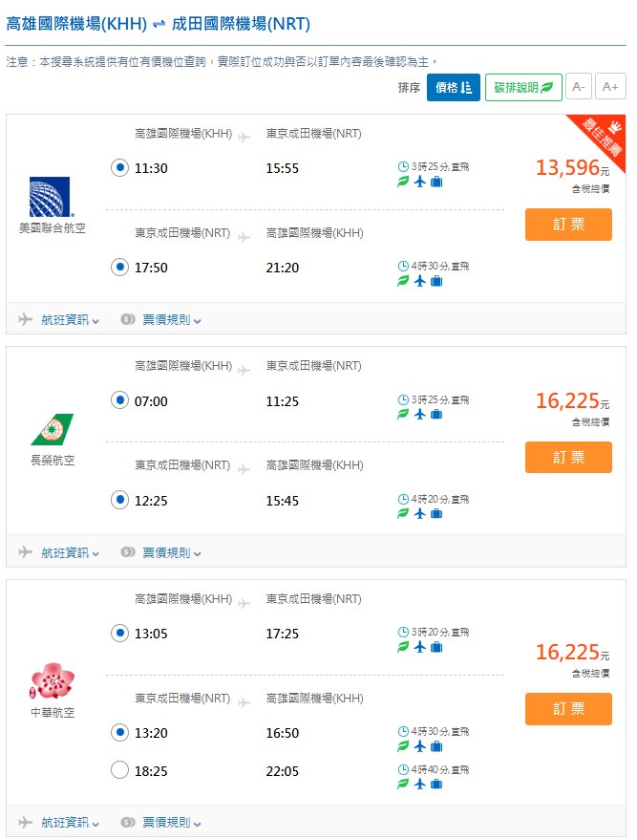Expand 航班資訊 for the United Airlines flight
This screenshot has width=637, height=840.
pos(70,320)
